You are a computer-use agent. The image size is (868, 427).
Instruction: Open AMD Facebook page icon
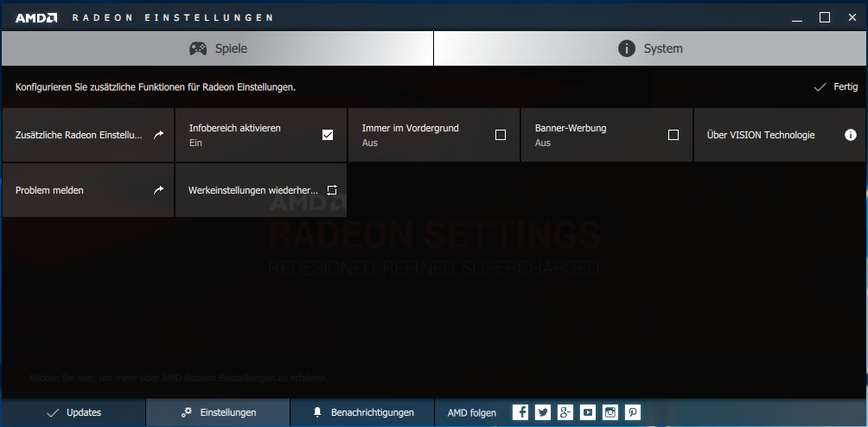click(x=520, y=412)
